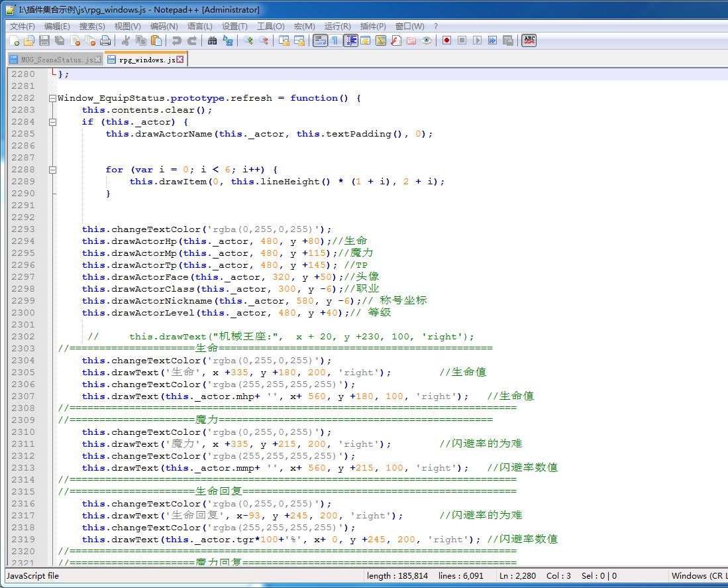Viewport: 728px width, 588px height.
Task: Click the Cut scissors icon
Action: [125, 41]
